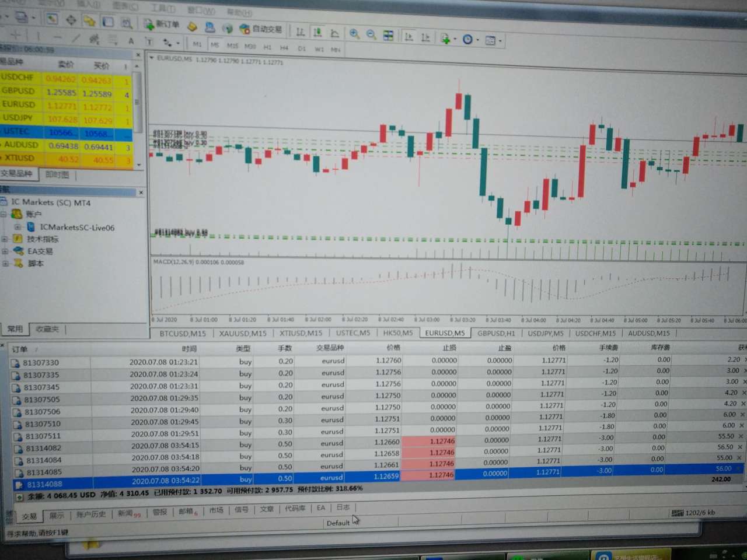This screenshot has width=747, height=560.
Task: Open the XAUUSD,M15 chart tab
Action: [x=243, y=334]
